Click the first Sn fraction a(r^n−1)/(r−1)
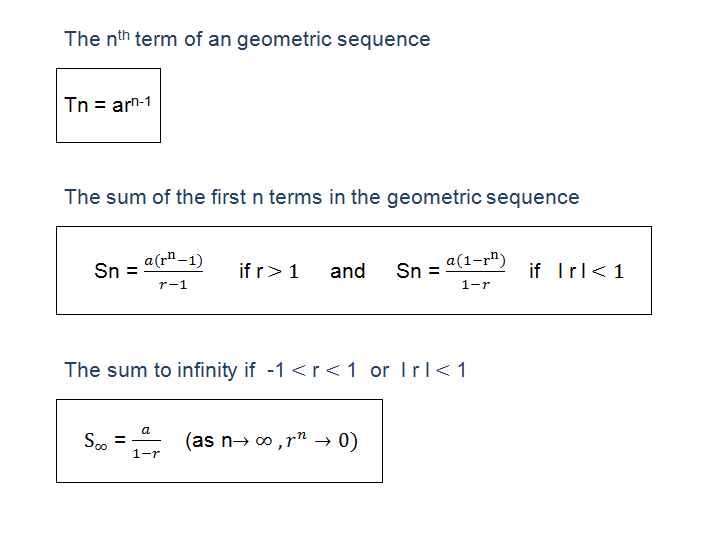 point(174,271)
